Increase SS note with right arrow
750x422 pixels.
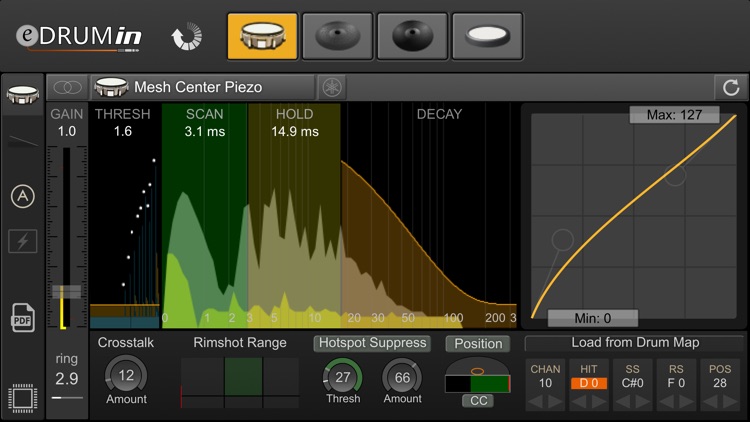coord(642,402)
